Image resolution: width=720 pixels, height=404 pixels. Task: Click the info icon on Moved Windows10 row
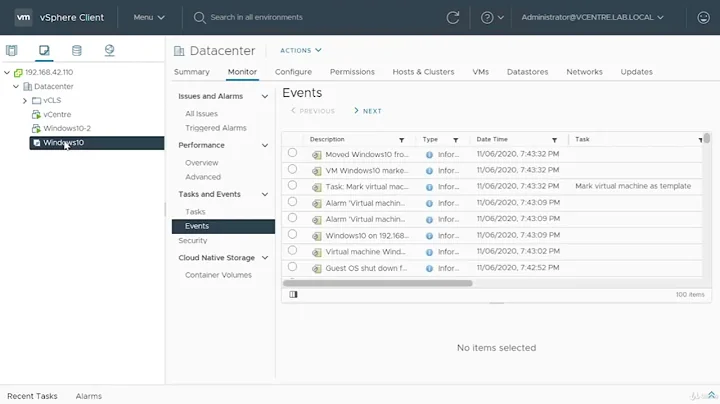pyautogui.click(x=429, y=155)
